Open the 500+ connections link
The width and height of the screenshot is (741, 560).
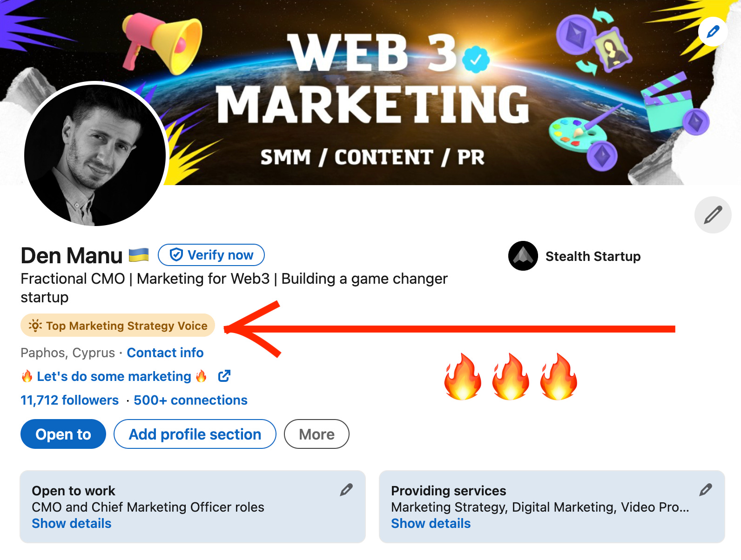pyautogui.click(x=190, y=400)
